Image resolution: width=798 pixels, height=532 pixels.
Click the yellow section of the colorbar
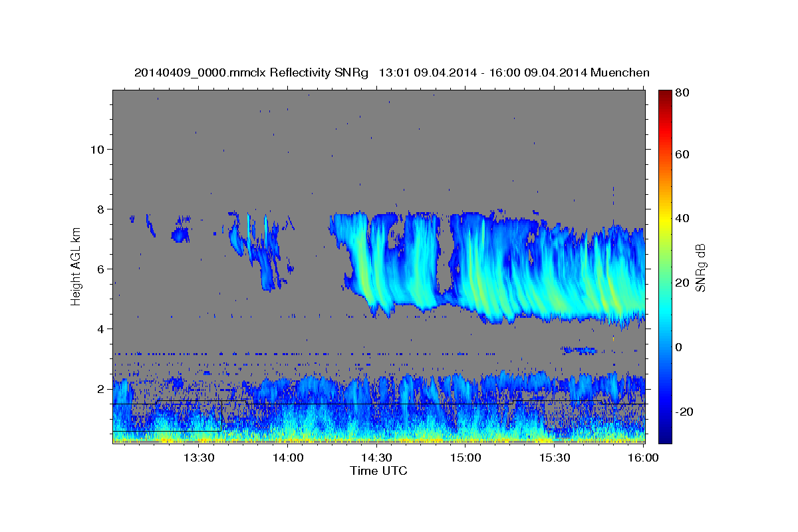click(665, 218)
